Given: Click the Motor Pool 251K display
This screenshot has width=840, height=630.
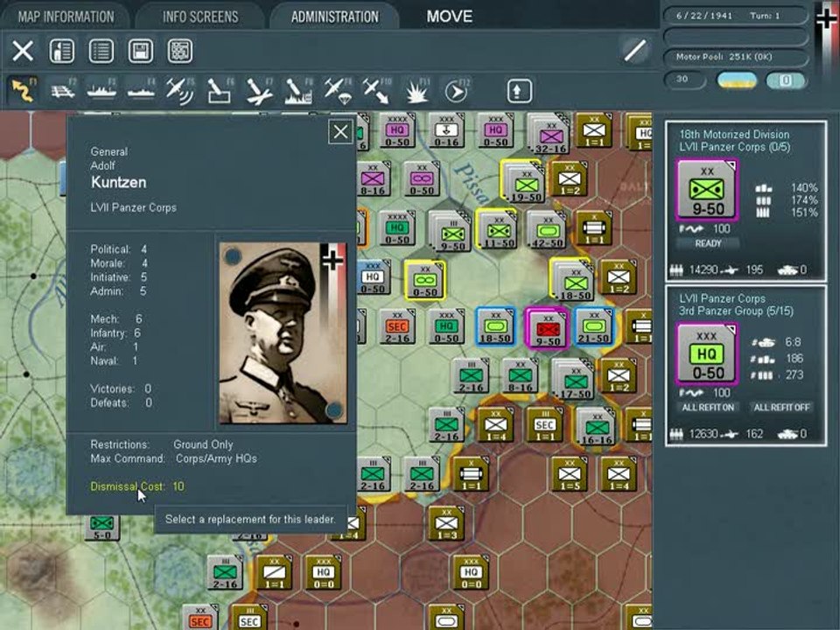Looking at the screenshot, I should (x=735, y=57).
